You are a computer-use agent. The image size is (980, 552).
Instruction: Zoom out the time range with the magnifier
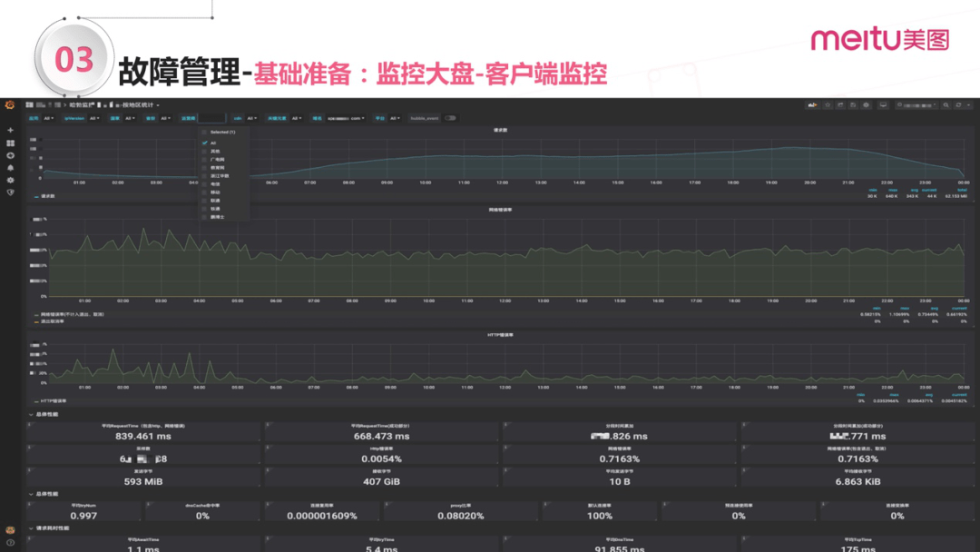point(946,105)
